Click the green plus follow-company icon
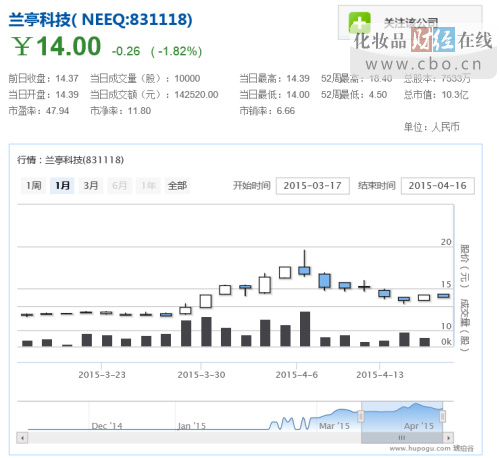This screenshot has height=458, width=500. tap(359, 23)
